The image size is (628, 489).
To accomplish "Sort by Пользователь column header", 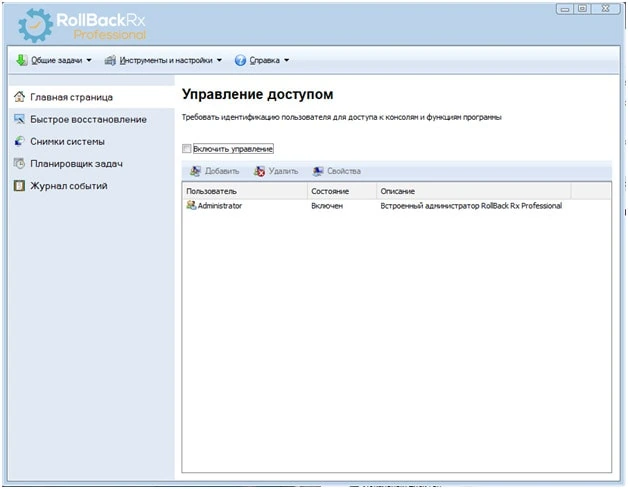I will pyautogui.click(x=245, y=191).
